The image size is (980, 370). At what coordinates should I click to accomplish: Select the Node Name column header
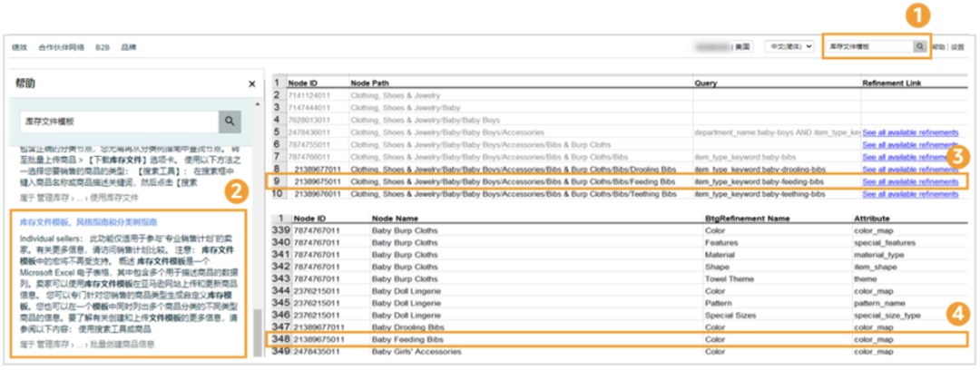pyautogui.click(x=394, y=219)
